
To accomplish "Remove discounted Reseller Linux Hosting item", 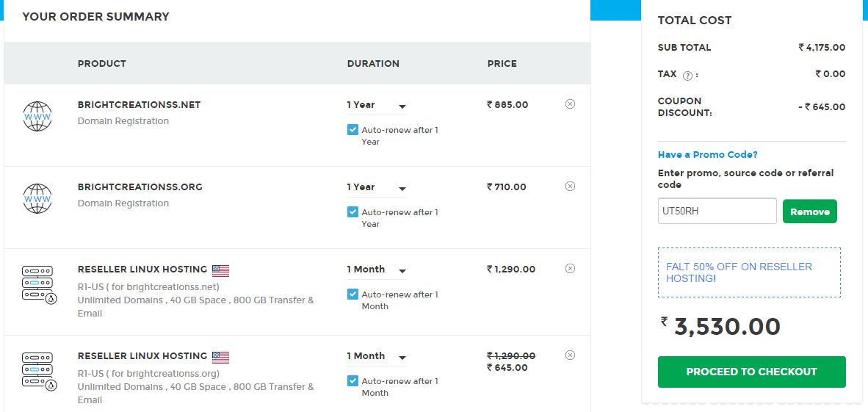I will [x=570, y=355].
